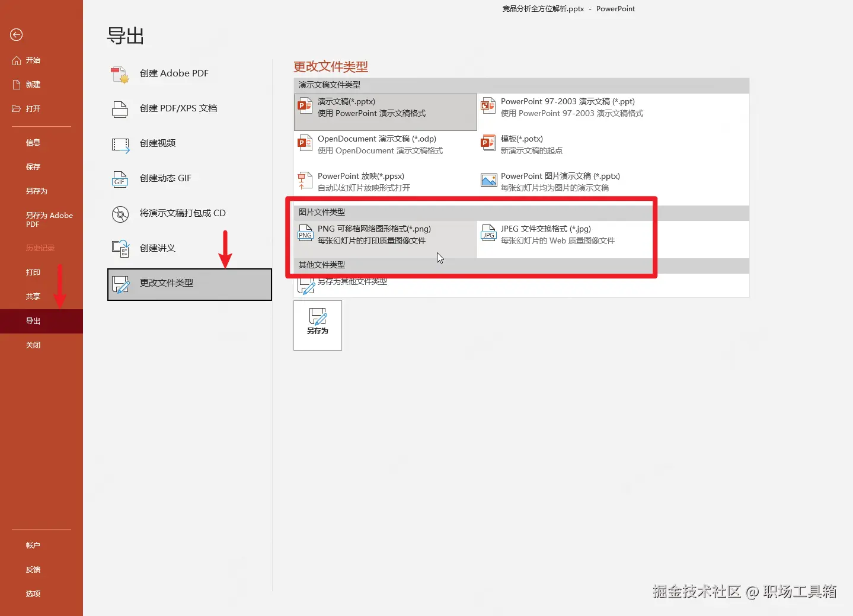Click the Adobe PDF icon
The image size is (853, 616).
[x=120, y=75]
